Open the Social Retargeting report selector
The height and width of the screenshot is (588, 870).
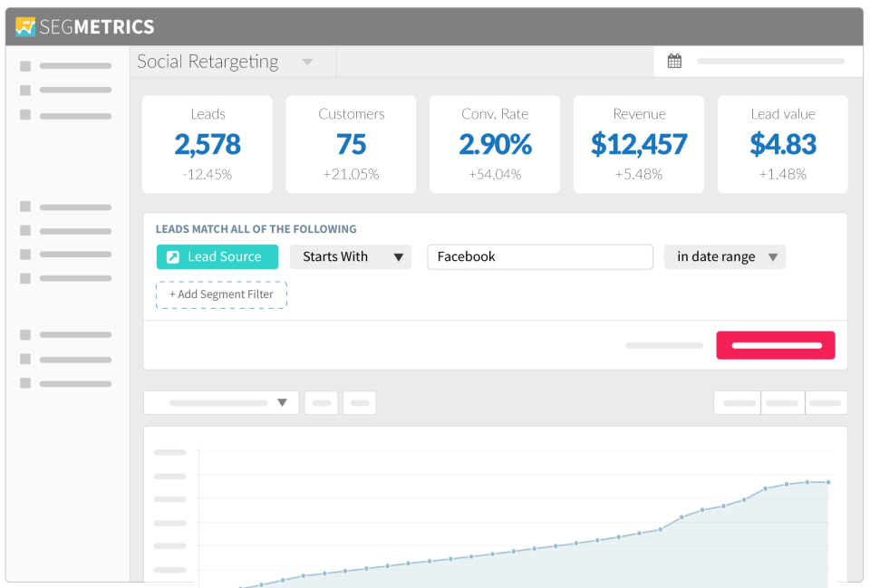point(224,62)
